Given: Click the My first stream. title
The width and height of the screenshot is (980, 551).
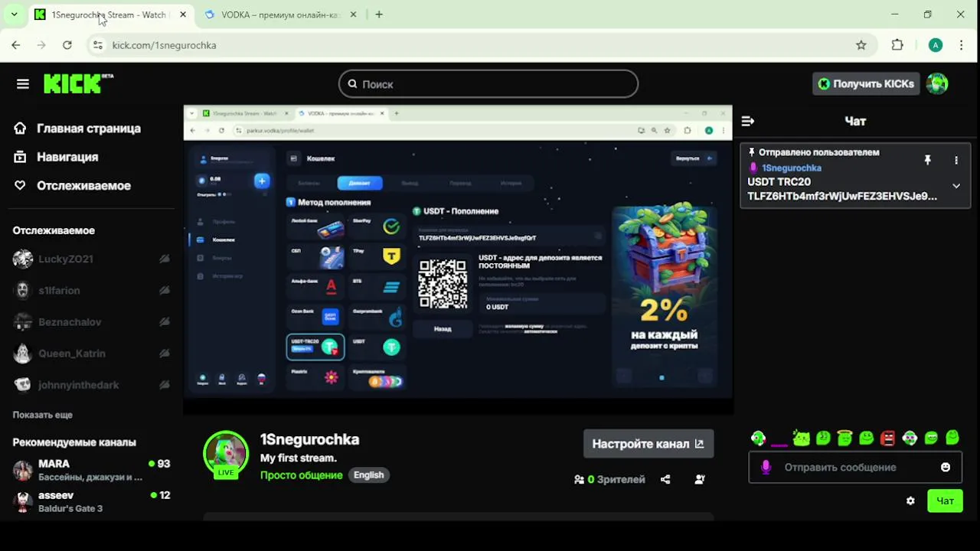Looking at the screenshot, I should tap(299, 458).
